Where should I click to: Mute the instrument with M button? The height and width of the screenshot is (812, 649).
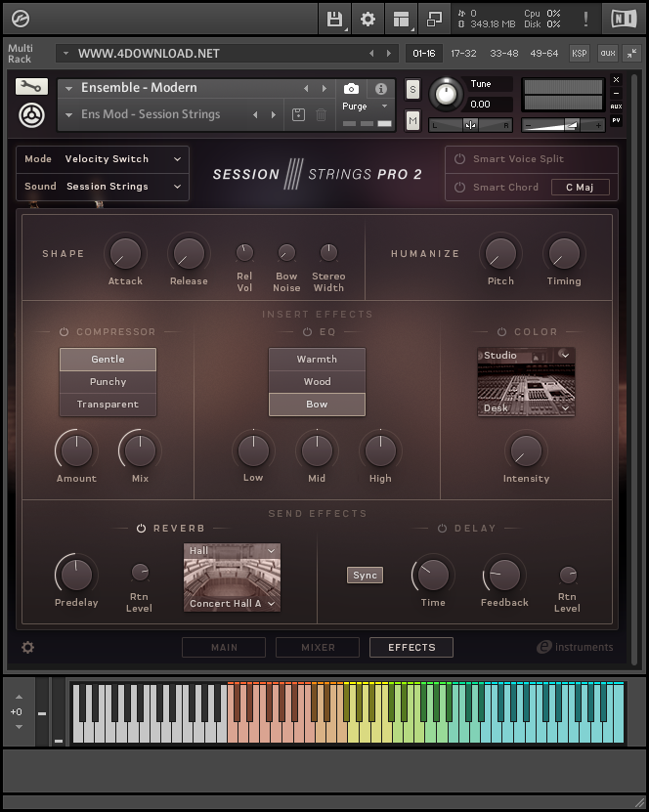tap(412, 121)
